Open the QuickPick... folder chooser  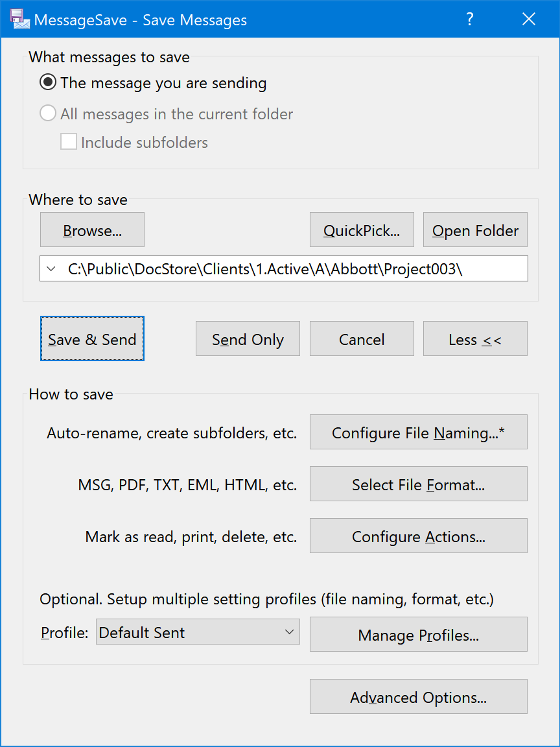(362, 230)
